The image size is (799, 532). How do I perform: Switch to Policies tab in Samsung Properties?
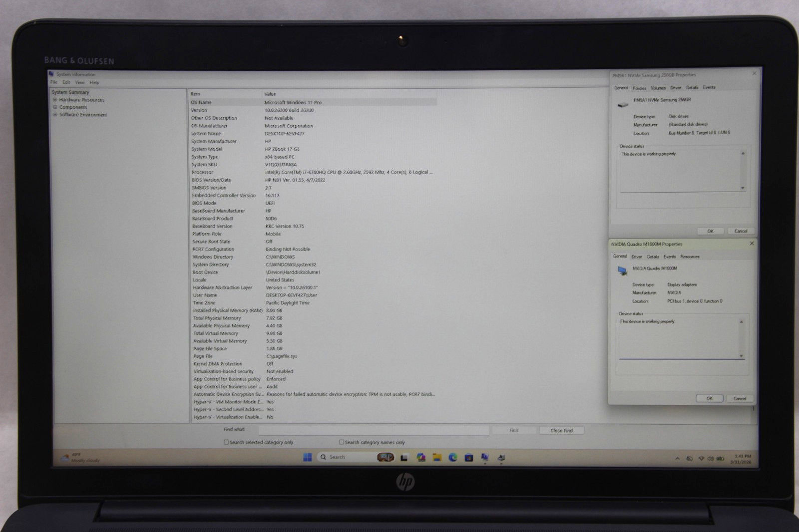639,88
